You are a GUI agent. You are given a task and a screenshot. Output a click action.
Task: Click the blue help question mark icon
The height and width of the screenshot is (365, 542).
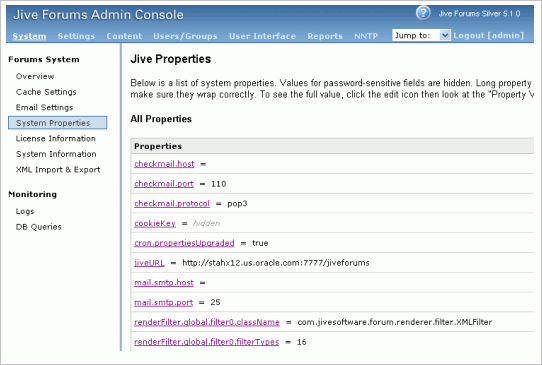click(423, 13)
